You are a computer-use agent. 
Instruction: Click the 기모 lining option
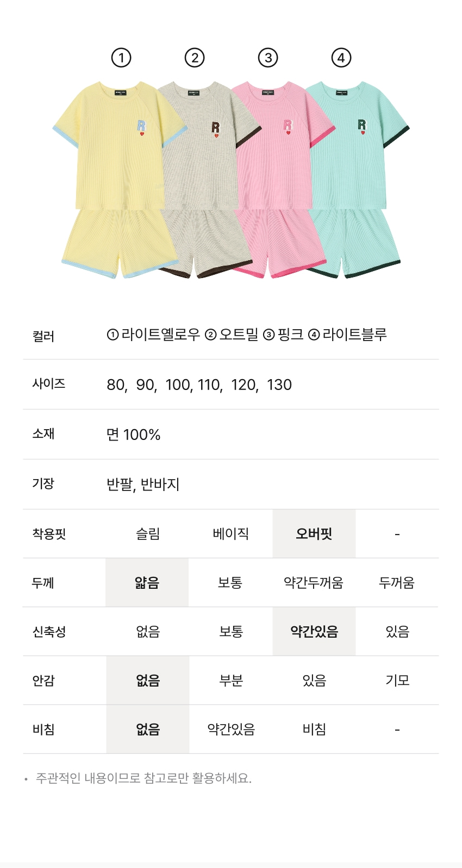pyautogui.click(x=397, y=681)
